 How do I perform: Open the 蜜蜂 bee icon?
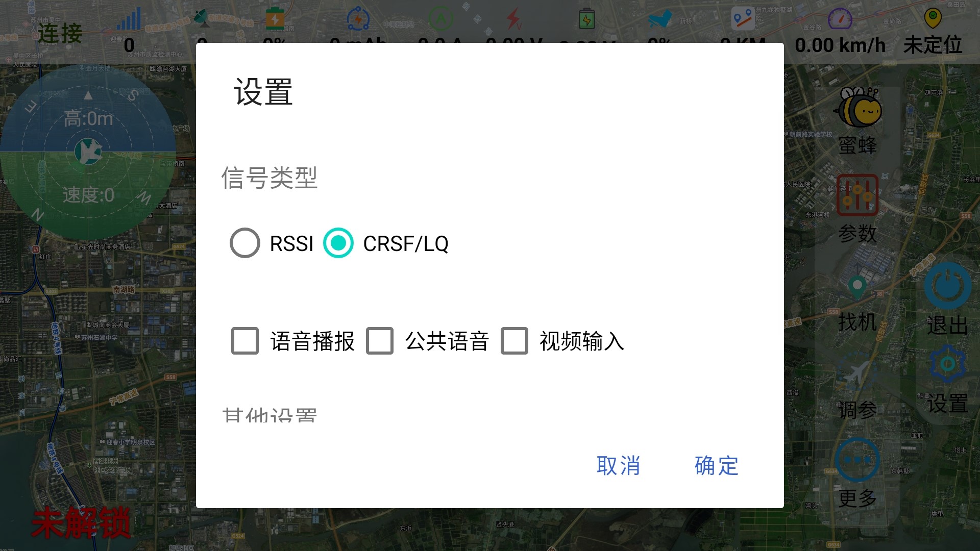[857, 108]
